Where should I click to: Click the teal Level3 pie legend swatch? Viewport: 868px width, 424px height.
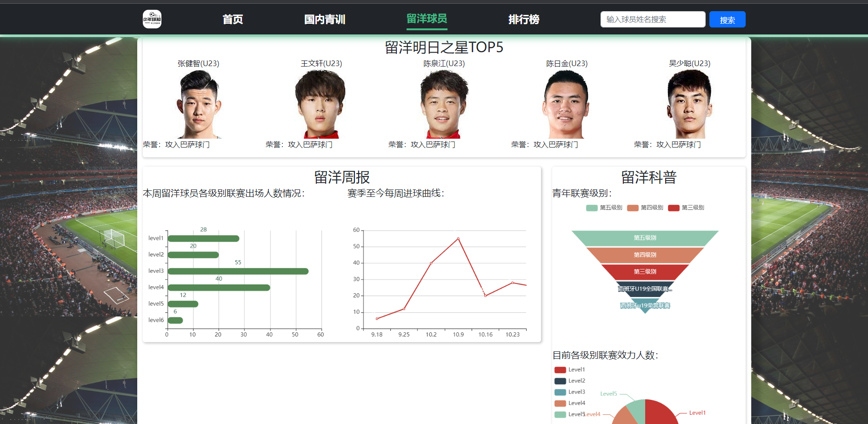click(x=560, y=392)
